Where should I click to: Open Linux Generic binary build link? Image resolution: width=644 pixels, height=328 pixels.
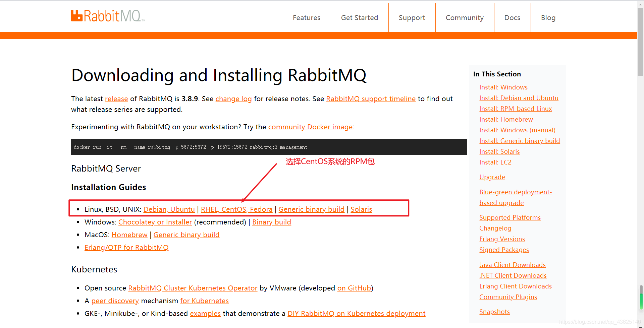click(311, 209)
